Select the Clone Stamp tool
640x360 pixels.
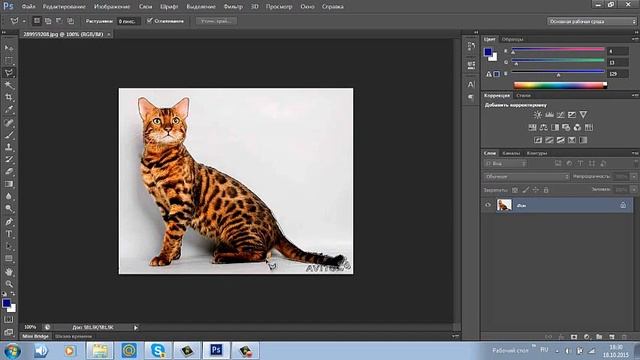point(9,147)
